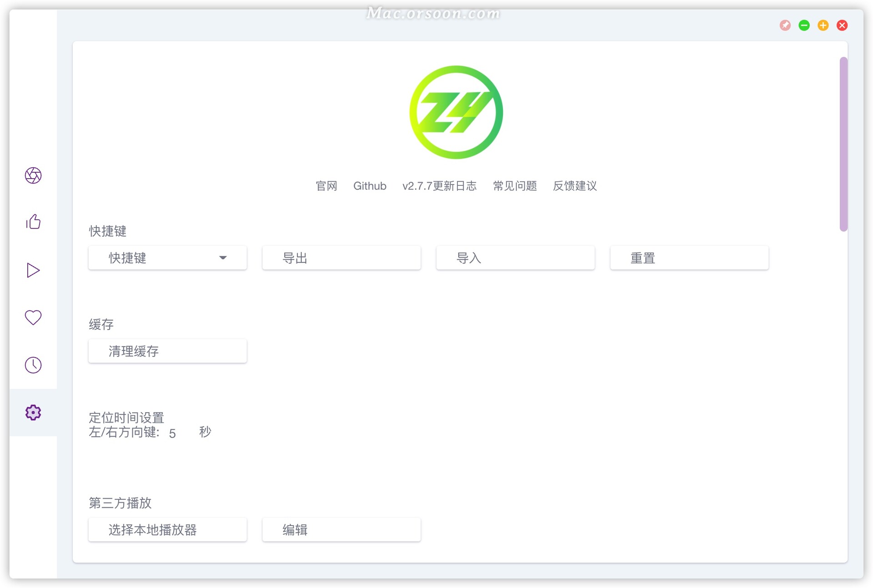This screenshot has width=873, height=588.
Task: Click 选择本地播放器 button
Action: pos(167,529)
